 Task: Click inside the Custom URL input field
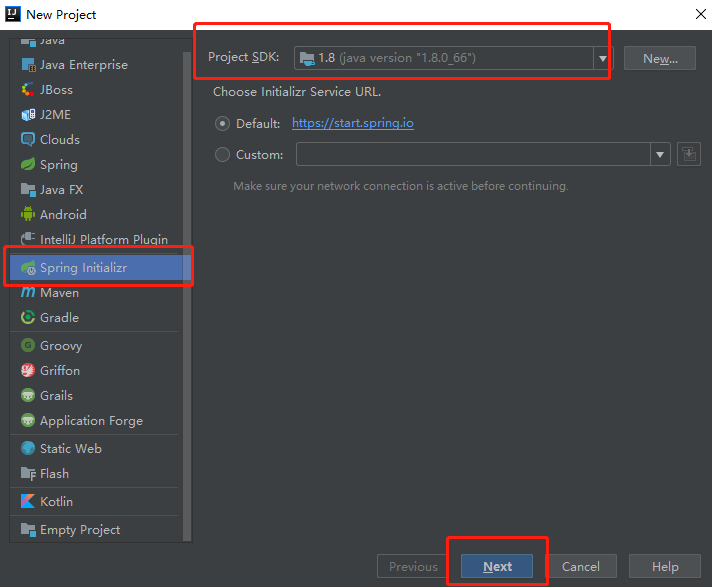tap(473, 154)
